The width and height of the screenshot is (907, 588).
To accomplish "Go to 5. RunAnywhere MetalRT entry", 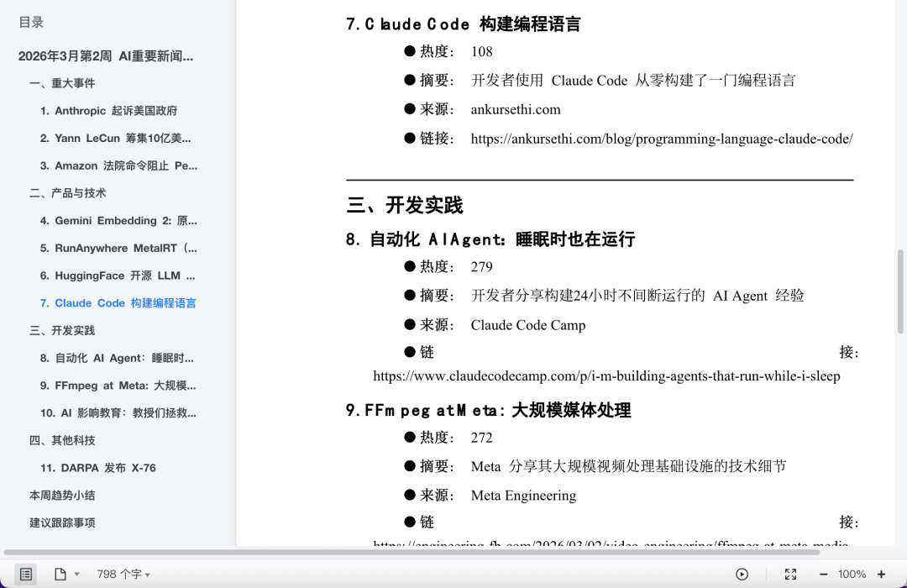I will (118, 249).
